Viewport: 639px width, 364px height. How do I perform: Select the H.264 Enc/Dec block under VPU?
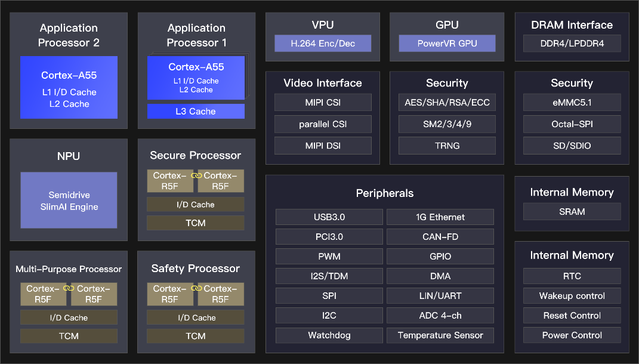[x=322, y=43]
